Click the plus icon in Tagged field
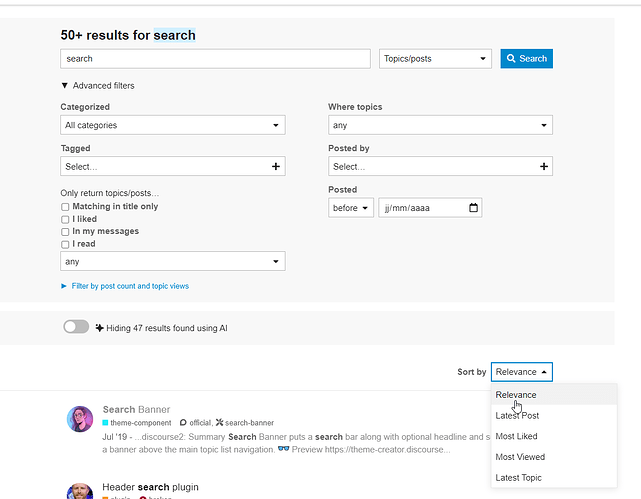641x499 pixels. point(276,166)
